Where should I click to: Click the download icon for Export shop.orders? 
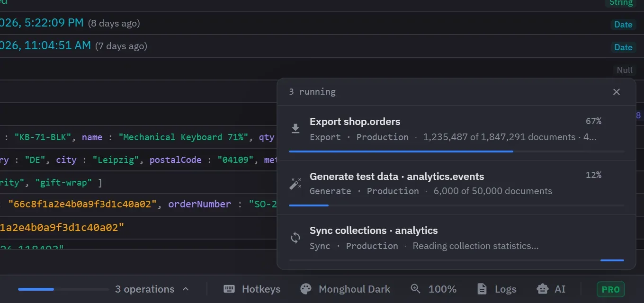(x=295, y=129)
